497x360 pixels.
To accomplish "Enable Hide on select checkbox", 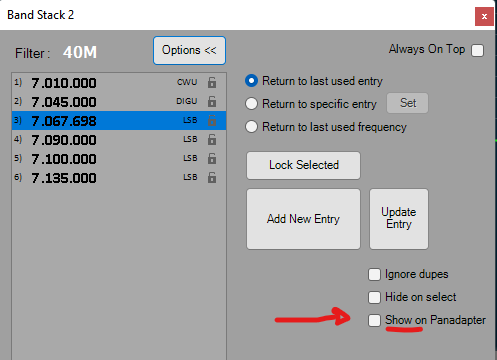I will 374,297.
